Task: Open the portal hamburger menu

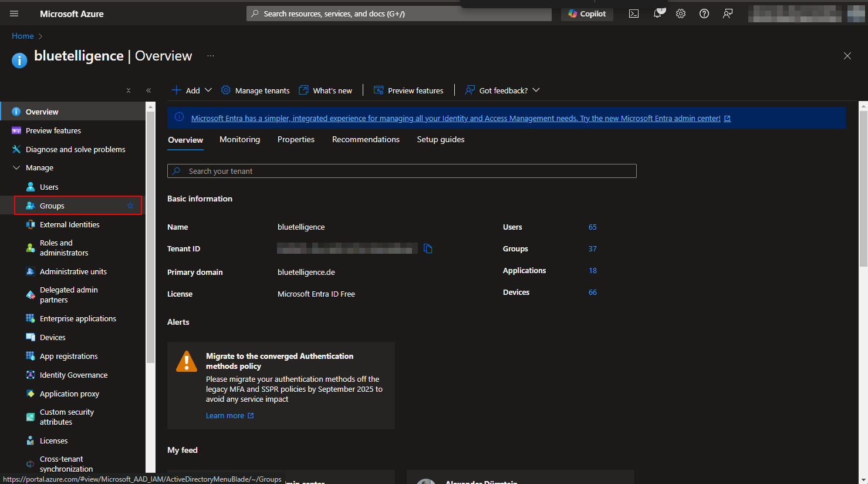Action: [14, 14]
